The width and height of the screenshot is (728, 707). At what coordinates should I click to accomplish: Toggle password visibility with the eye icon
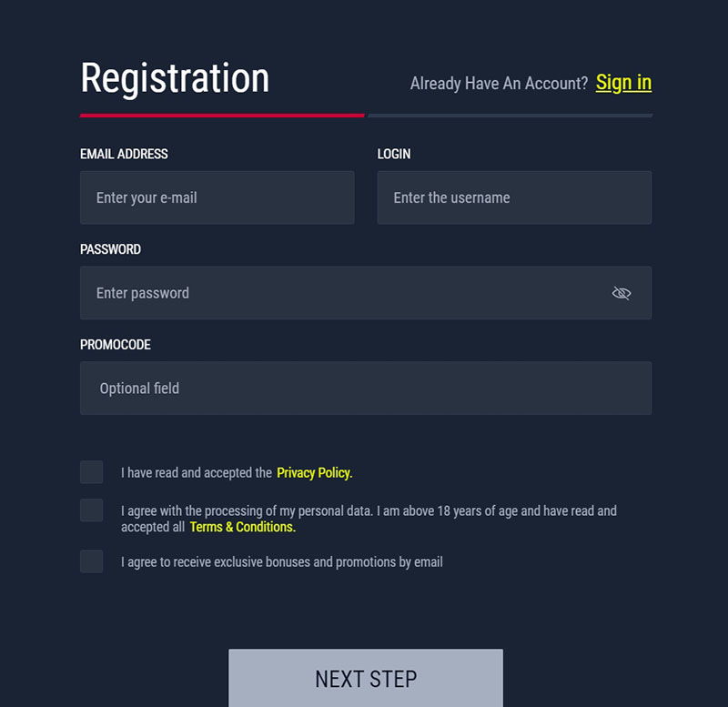(x=622, y=293)
